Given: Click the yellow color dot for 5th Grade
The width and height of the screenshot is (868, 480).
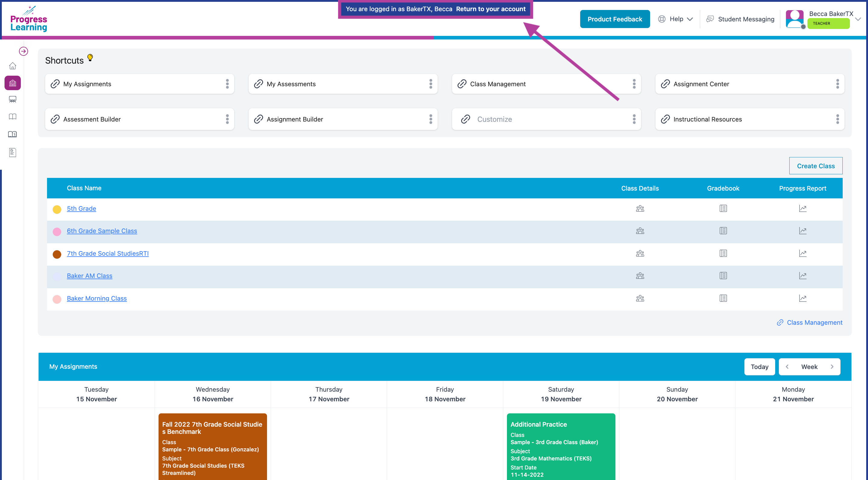Looking at the screenshot, I should pos(57,209).
